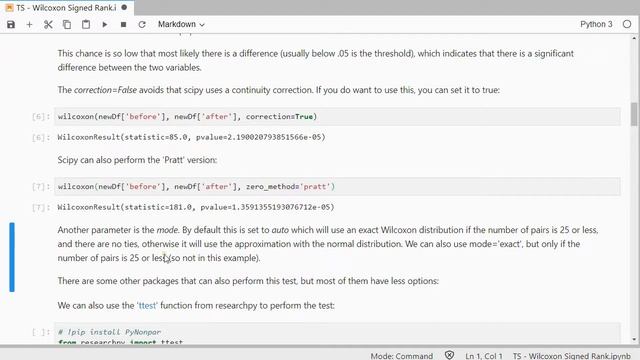Click the trusted notebook shield icon in the status bar

[x=449, y=356]
